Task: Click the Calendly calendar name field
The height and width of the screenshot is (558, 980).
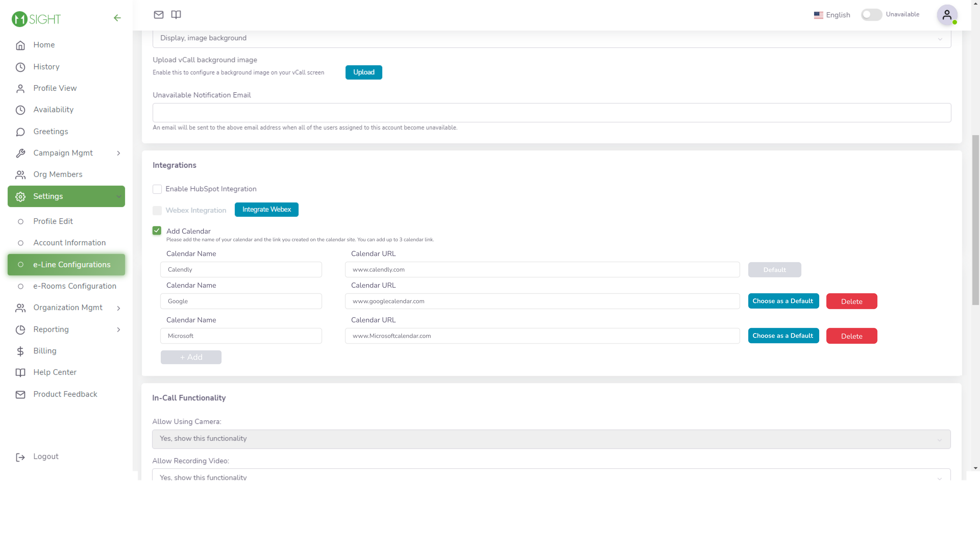Action: click(241, 270)
